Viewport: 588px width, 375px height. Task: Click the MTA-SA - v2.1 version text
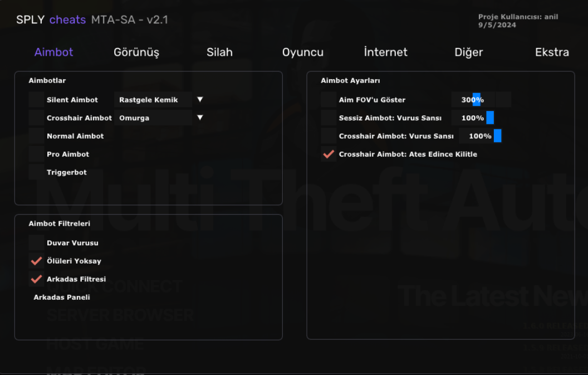click(x=130, y=20)
